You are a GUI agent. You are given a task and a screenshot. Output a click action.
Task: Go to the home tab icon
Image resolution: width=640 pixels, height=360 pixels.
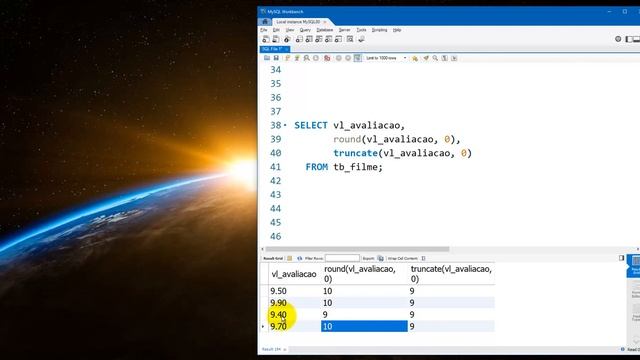click(x=265, y=22)
